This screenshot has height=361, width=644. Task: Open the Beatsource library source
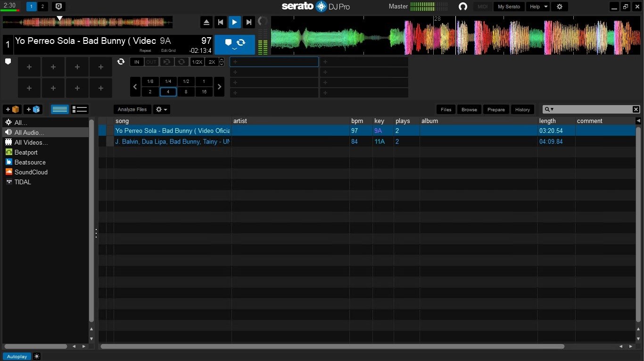[x=30, y=162]
